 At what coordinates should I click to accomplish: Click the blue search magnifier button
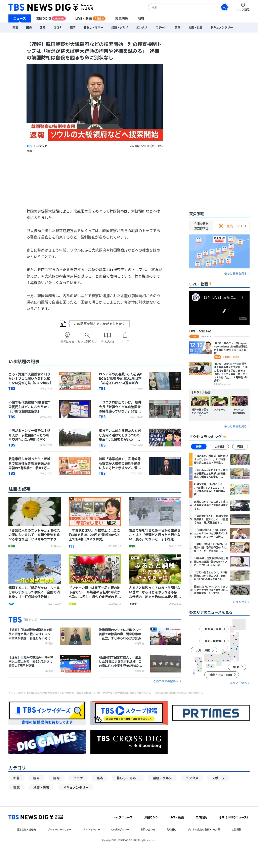[224, 7]
